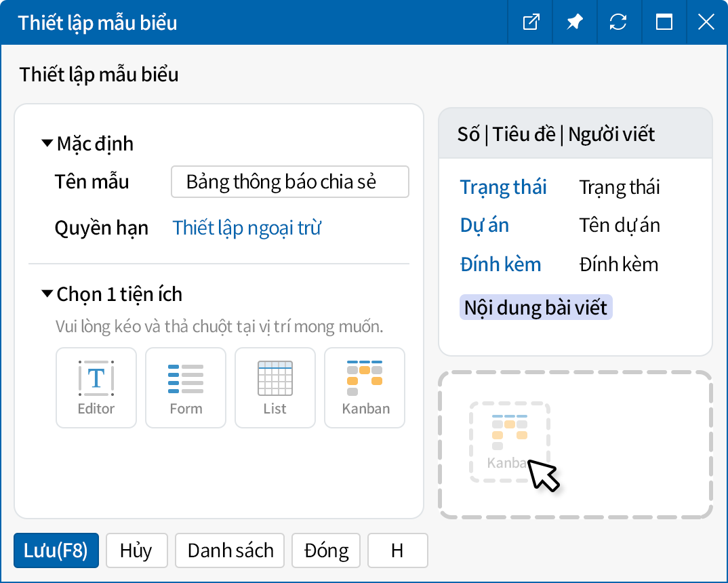
Task: Open the Thiết lập ngoại trừ link
Action: 247,228
